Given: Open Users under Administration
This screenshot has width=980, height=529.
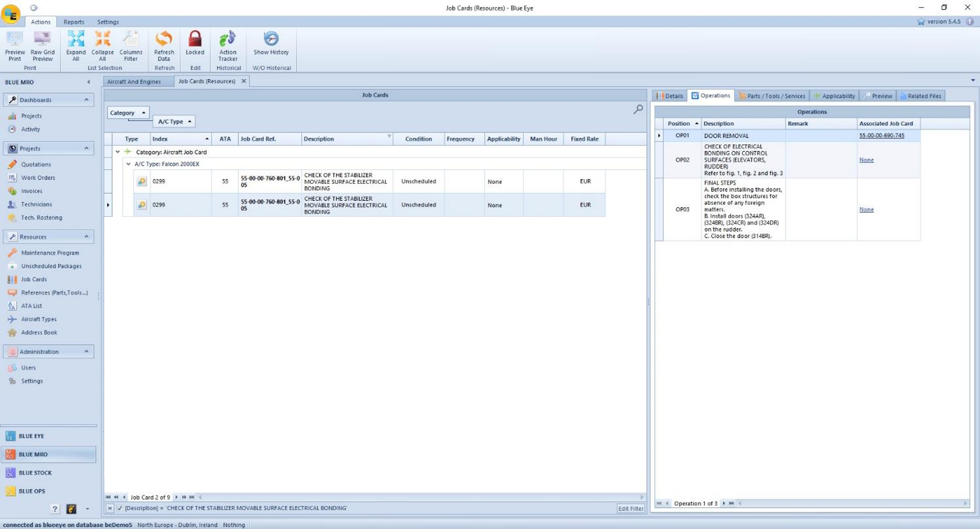Looking at the screenshot, I should click(x=28, y=368).
